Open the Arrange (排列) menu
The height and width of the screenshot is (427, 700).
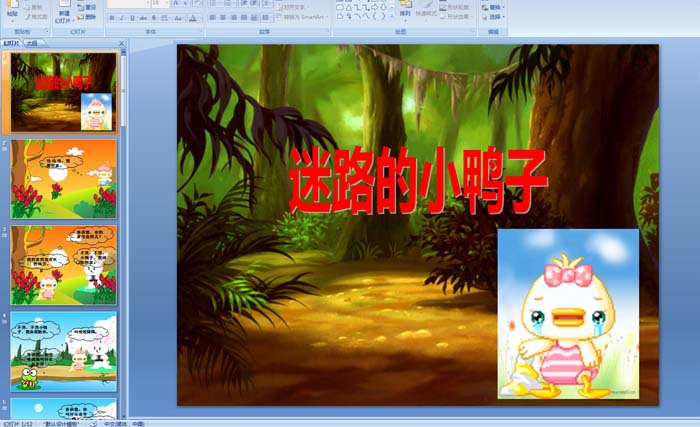(405, 10)
